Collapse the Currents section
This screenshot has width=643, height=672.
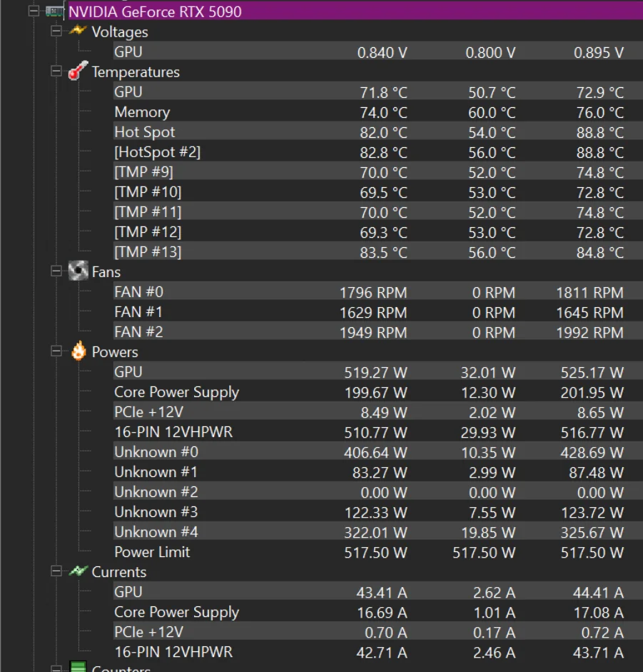[56, 571]
